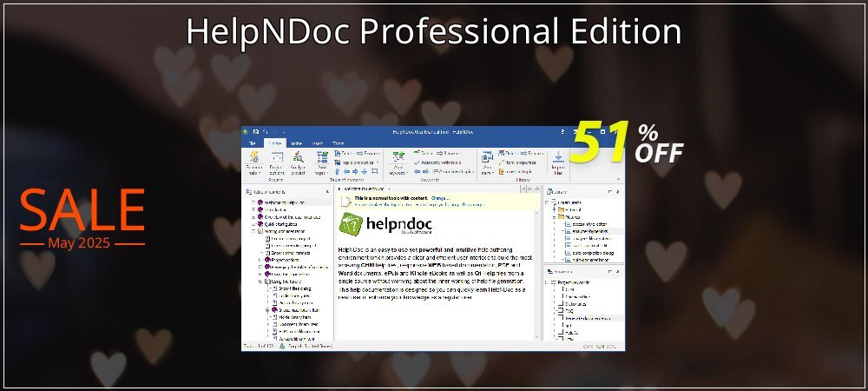The height and width of the screenshot is (391, 868).
Task: Click the save icon in the title bar
Action: (x=256, y=132)
